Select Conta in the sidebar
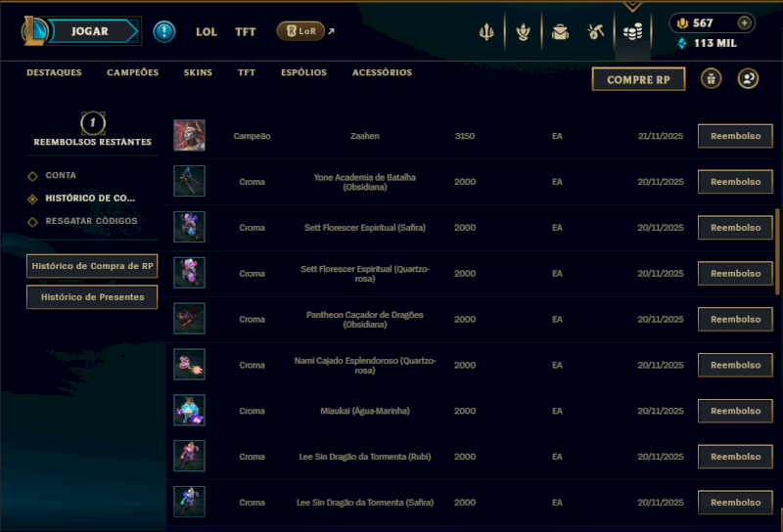Viewport: 783px width, 532px height. tap(61, 176)
